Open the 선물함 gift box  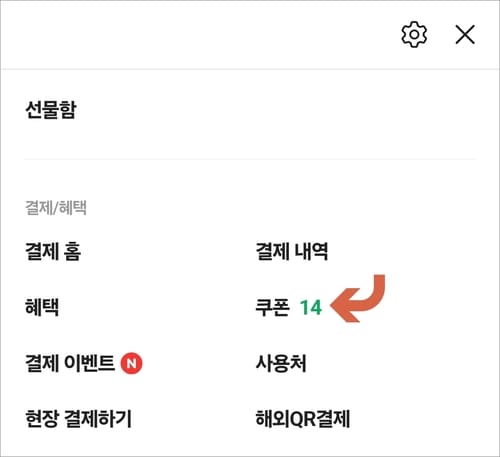click(51, 110)
